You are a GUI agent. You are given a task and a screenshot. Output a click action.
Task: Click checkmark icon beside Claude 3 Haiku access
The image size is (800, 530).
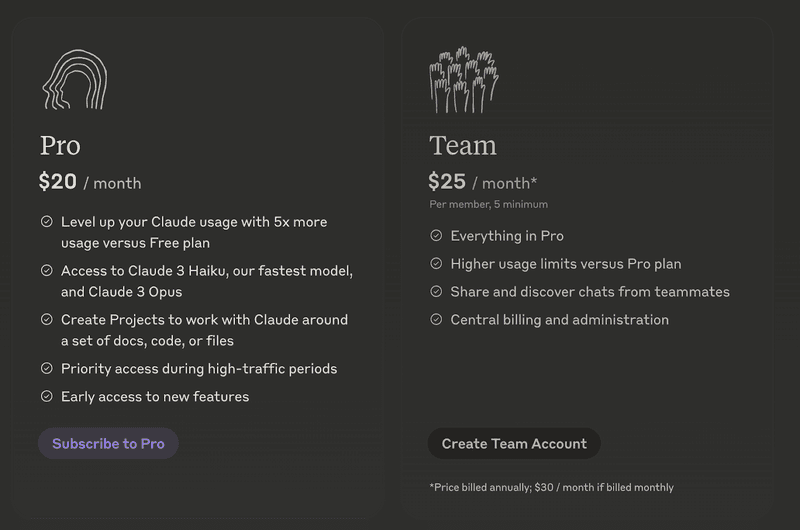click(x=47, y=271)
